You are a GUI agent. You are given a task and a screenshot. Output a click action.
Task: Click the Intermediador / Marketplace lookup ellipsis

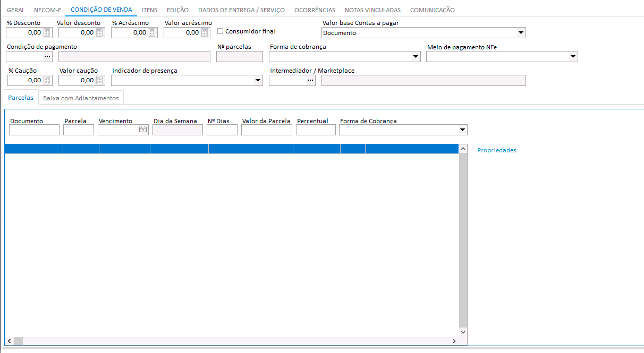(310, 81)
